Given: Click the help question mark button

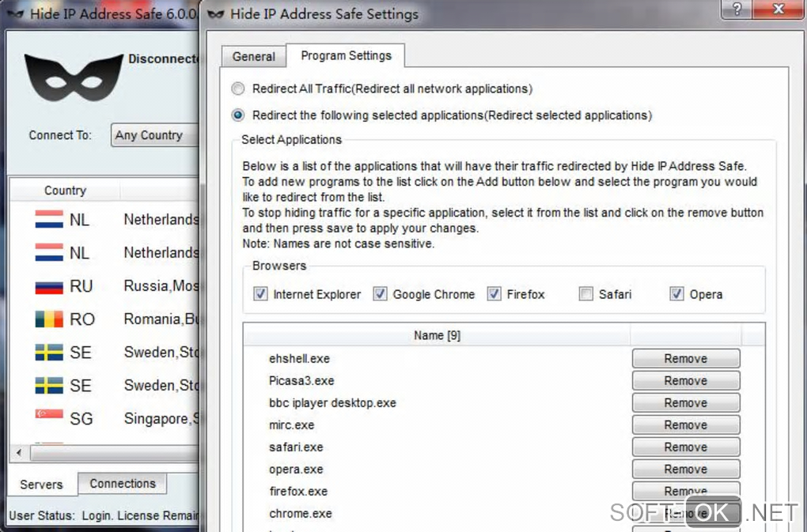Looking at the screenshot, I should pos(737,9).
